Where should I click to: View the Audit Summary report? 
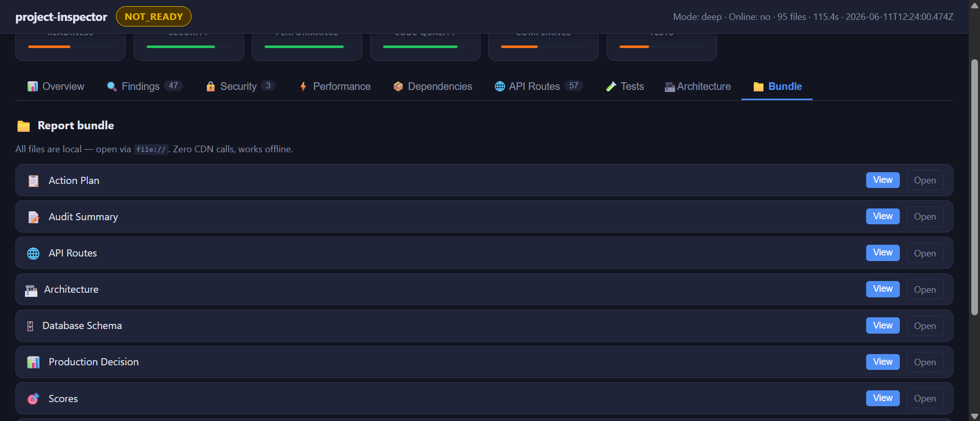click(882, 216)
